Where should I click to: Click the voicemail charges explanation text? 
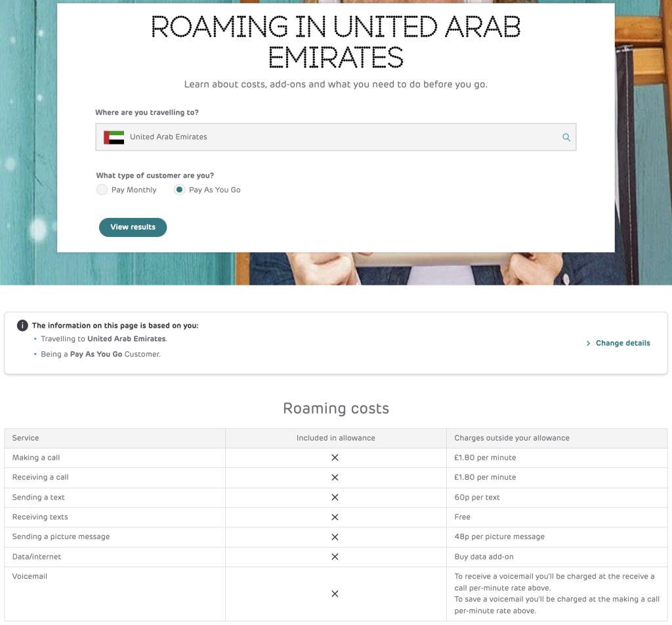(x=556, y=593)
